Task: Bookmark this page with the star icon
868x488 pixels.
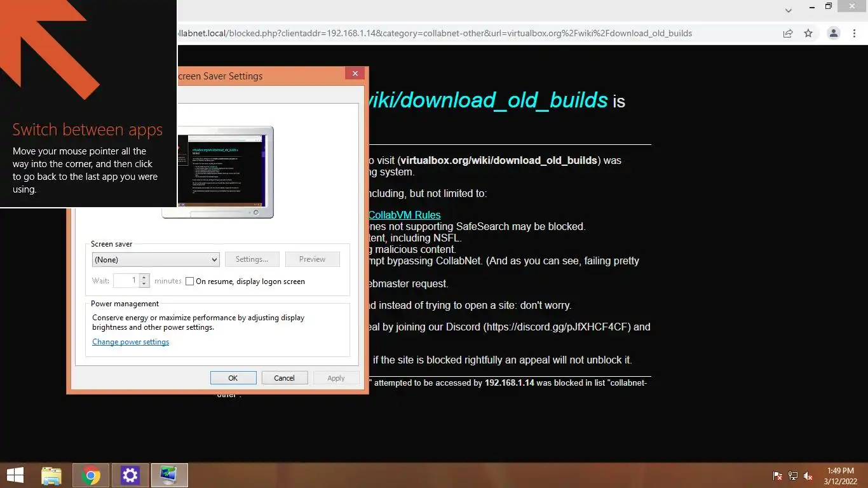Action: (808, 34)
